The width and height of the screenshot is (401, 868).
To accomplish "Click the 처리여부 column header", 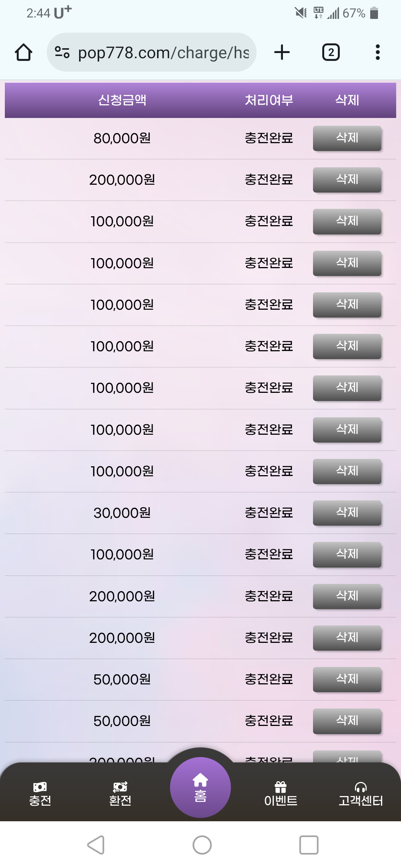I will [269, 100].
